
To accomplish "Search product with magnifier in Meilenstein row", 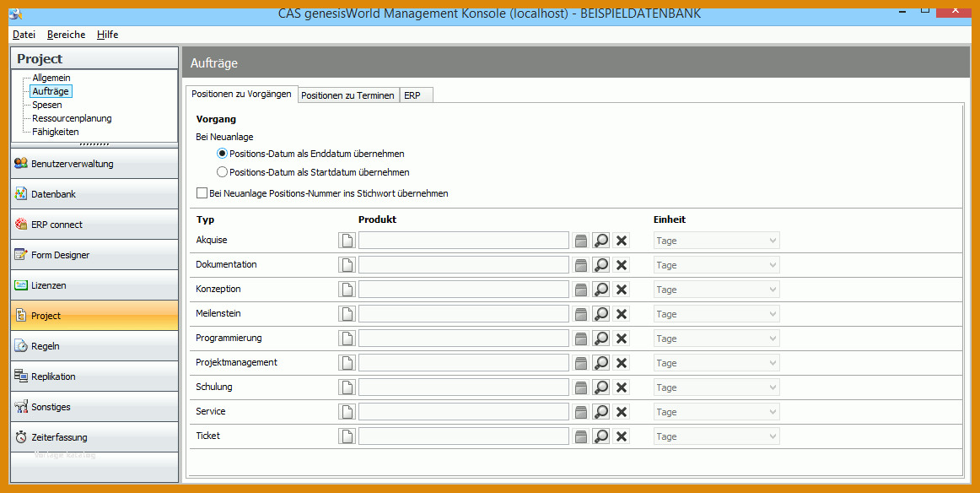I will click(x=601, y=314).
